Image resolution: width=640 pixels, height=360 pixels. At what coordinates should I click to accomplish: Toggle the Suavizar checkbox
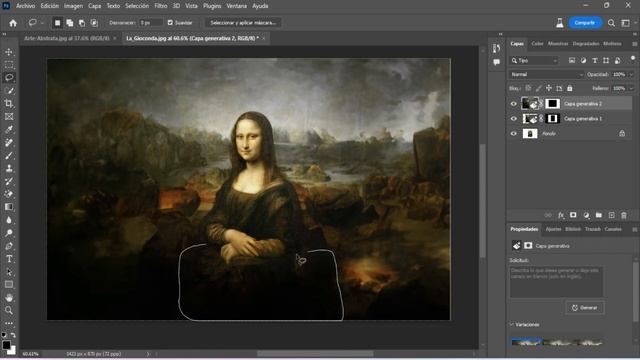[170, 23]
